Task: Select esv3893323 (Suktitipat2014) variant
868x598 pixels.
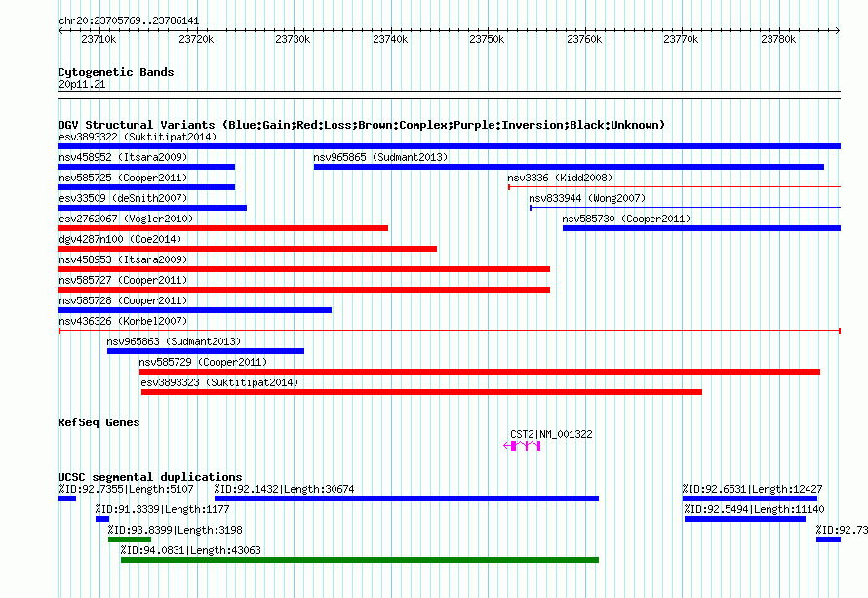Action: tap(421, 392)
